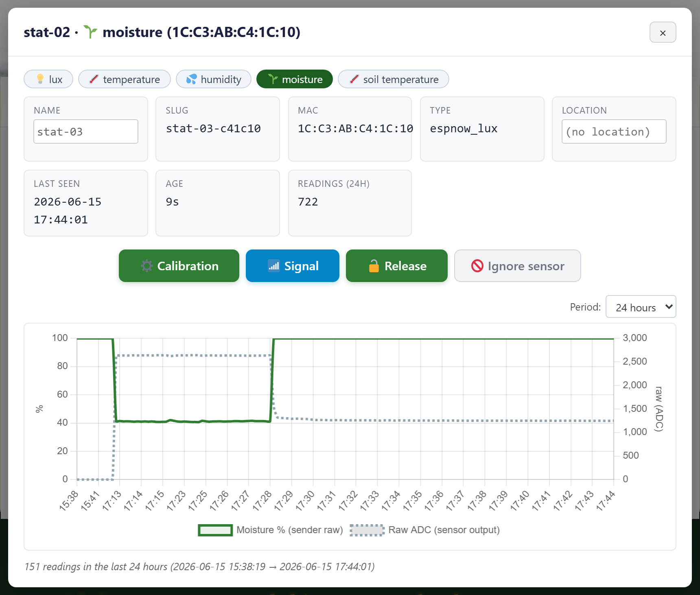The height and width of the screenshot is (595, 700).
Task: Click the 17:28 label on the chart x-axis
Action: 262,500
